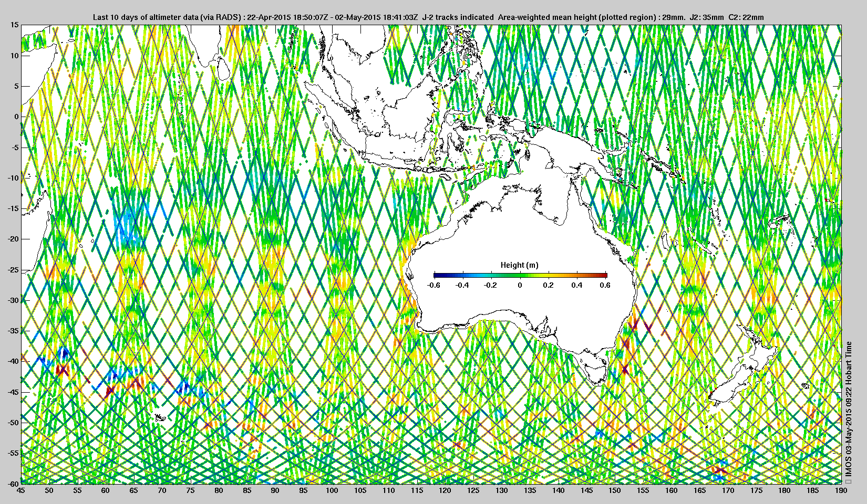Click longitude axis label 190
The width and height of the screenshot is (867, 504).
click(x=841, y=490)
